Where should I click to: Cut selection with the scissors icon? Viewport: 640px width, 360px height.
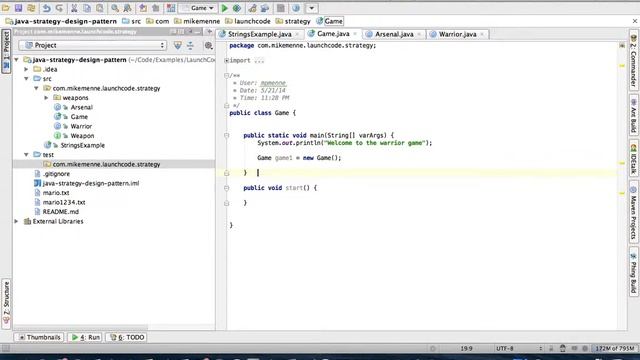pyautogui.click(x=74, y=8)
